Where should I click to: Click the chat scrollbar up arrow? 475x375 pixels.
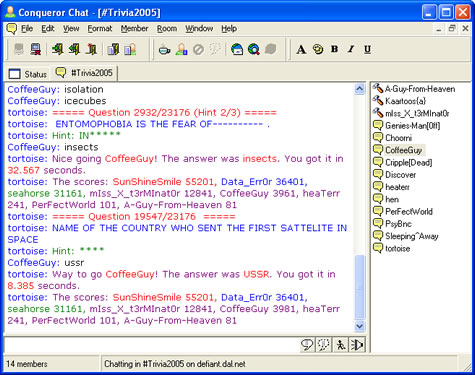(x=359, y=89)
